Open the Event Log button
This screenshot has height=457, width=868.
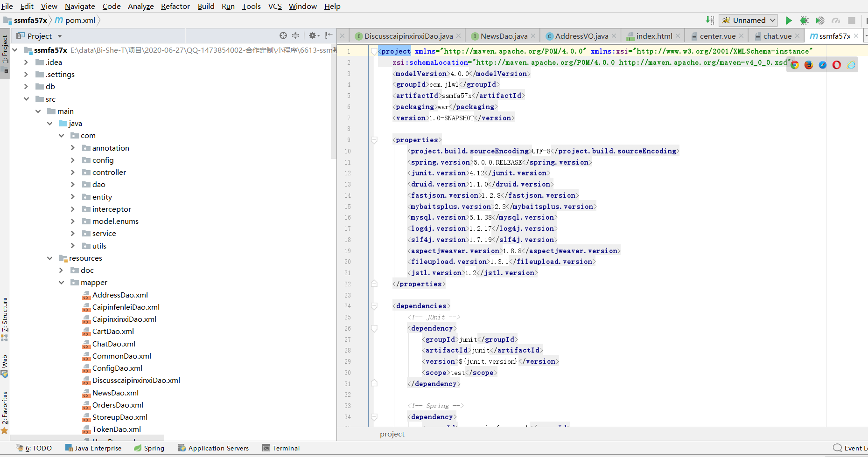click(x=850, y=448)
